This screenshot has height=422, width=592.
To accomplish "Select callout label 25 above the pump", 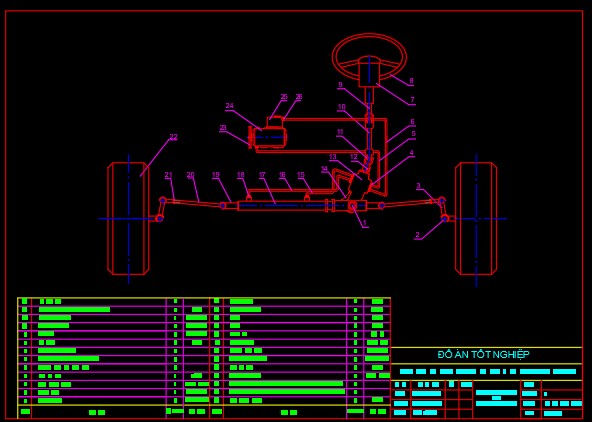I will click(x=284, y=97).
